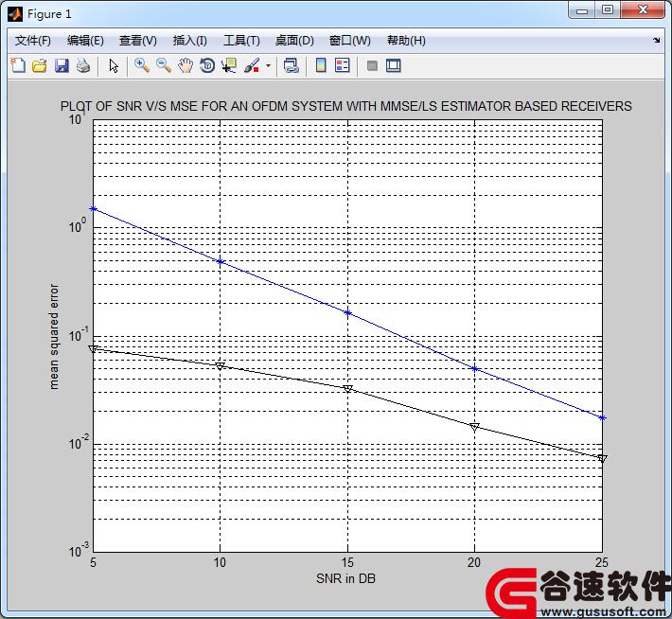Viewport: 672px width, 619px height.
Task: Select the Pan hand tool
Action: click(186, 65)
